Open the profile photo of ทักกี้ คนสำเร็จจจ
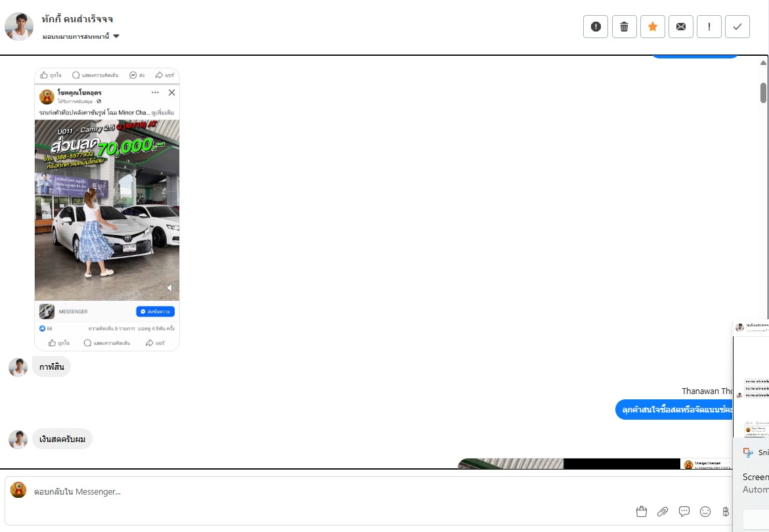 (19, 26)
